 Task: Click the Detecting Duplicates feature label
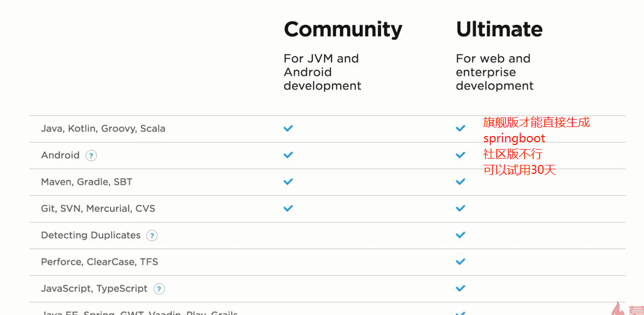(91, 235)
